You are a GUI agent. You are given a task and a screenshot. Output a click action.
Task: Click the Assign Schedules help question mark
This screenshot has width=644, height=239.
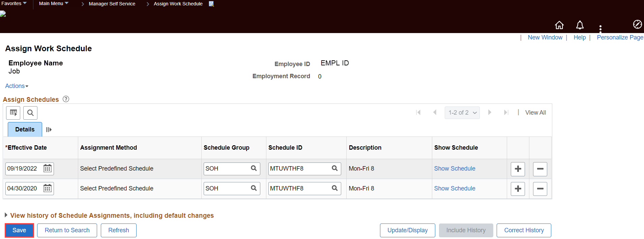point(66,99)
